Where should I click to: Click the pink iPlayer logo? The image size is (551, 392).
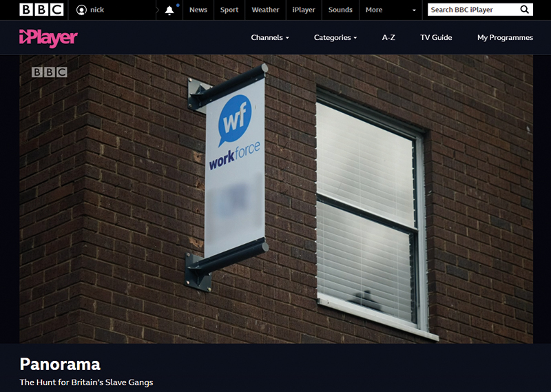coord(48,38)
